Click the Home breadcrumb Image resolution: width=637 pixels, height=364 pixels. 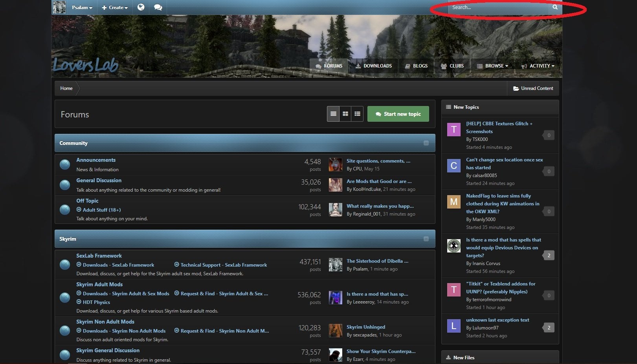pos(66,88)
